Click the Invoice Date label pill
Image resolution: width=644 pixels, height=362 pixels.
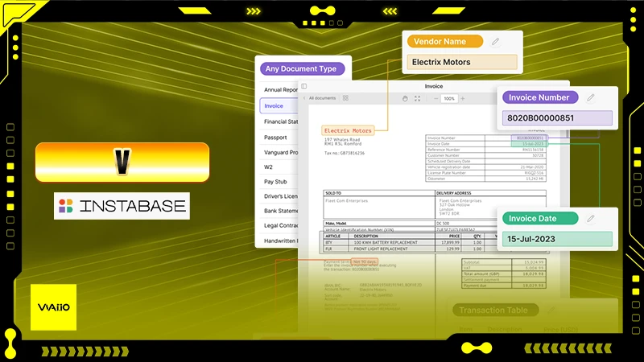pos(540,218)
